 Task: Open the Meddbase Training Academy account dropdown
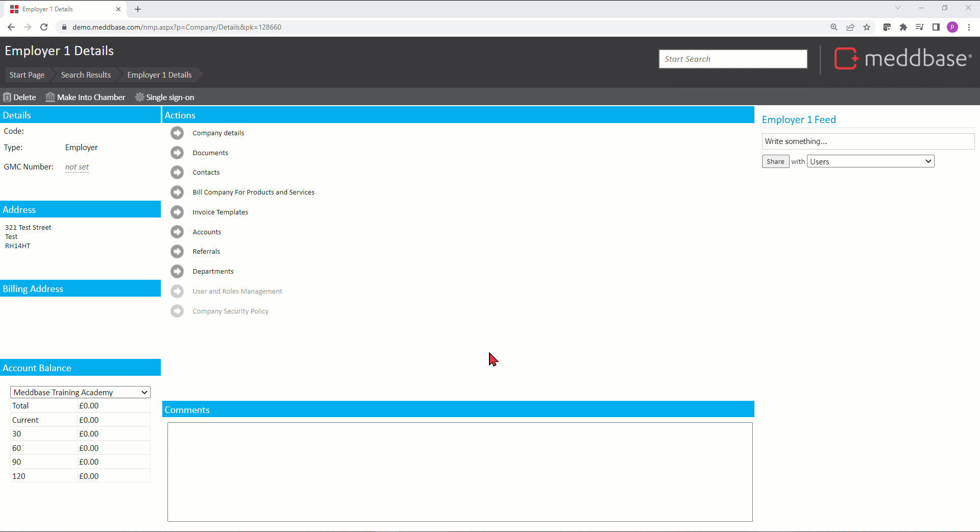[x=80, y=392]
